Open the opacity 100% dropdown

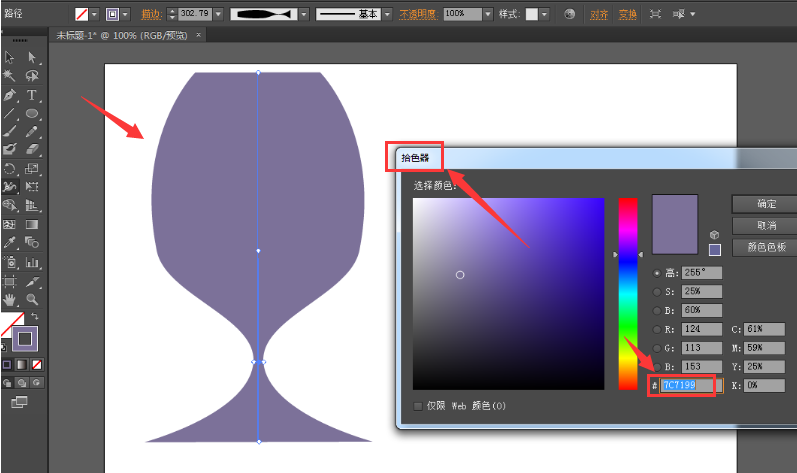point(487,15)
